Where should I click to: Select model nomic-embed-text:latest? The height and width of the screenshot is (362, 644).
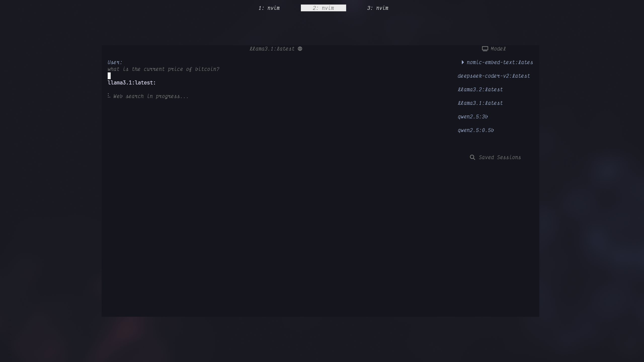click(x=500, y=62)
